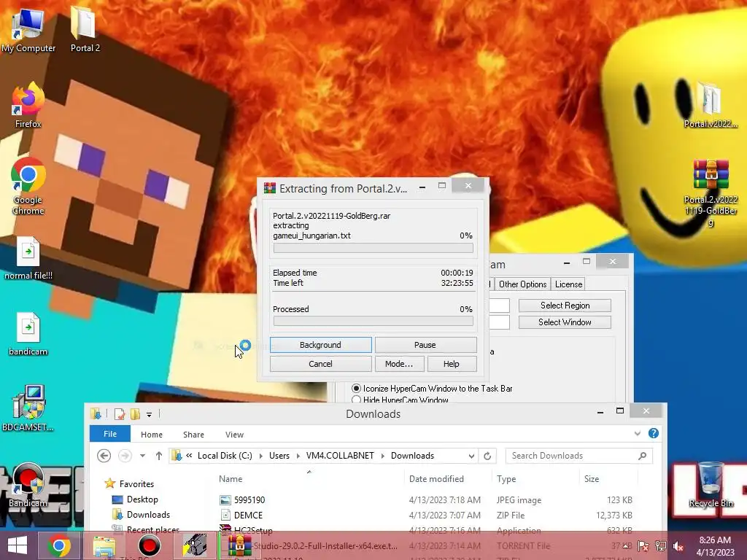The width and height of the screenshot is (747, 560).
Task: Launch the Firefox desktop shortcut
Action: (28, 106)
